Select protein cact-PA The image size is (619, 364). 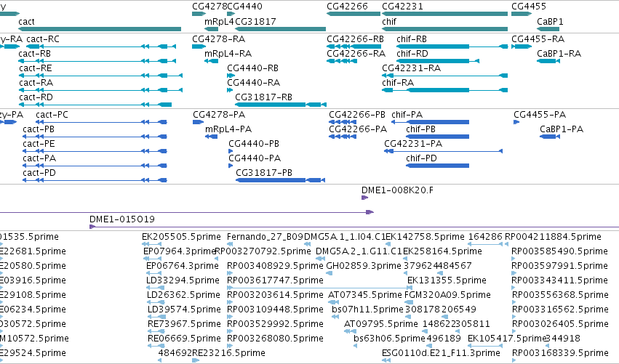pos(95,166)
